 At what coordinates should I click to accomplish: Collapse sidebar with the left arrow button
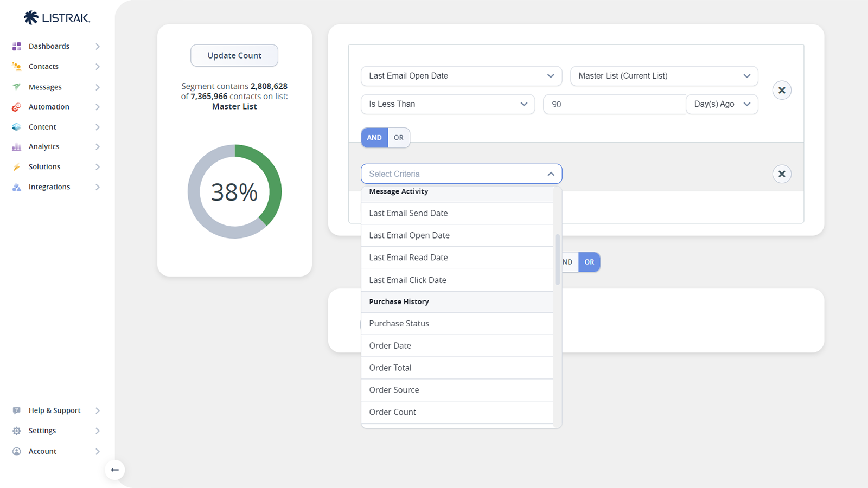point(115,470)
